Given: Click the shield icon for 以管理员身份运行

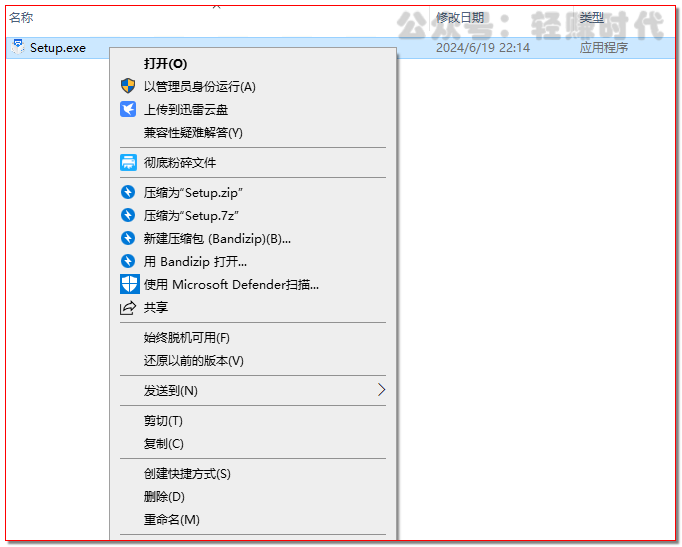Looking at the screenshot, I should (x=128, y=87).
